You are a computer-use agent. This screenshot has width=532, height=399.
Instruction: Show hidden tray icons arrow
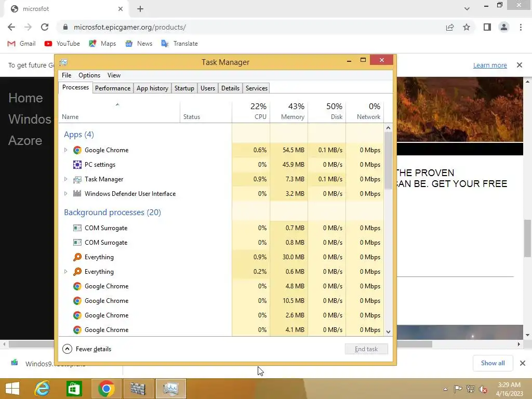445,389
